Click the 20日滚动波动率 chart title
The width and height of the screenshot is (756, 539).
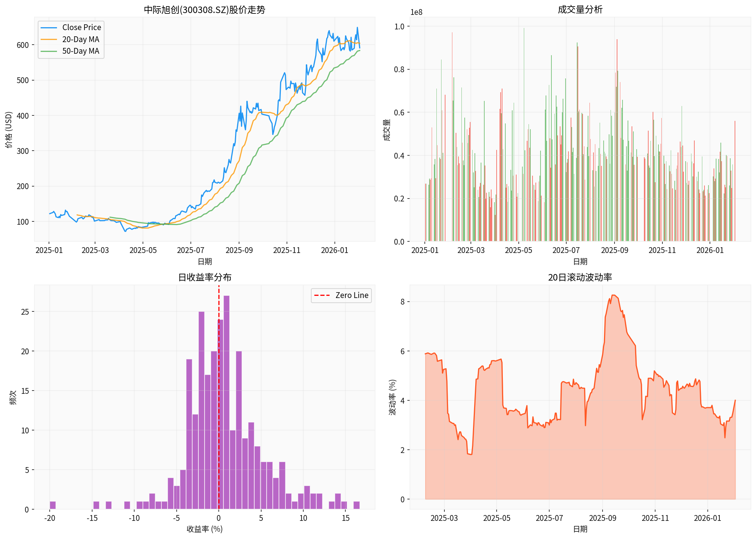pyautogui.click(x=580, y=277)
